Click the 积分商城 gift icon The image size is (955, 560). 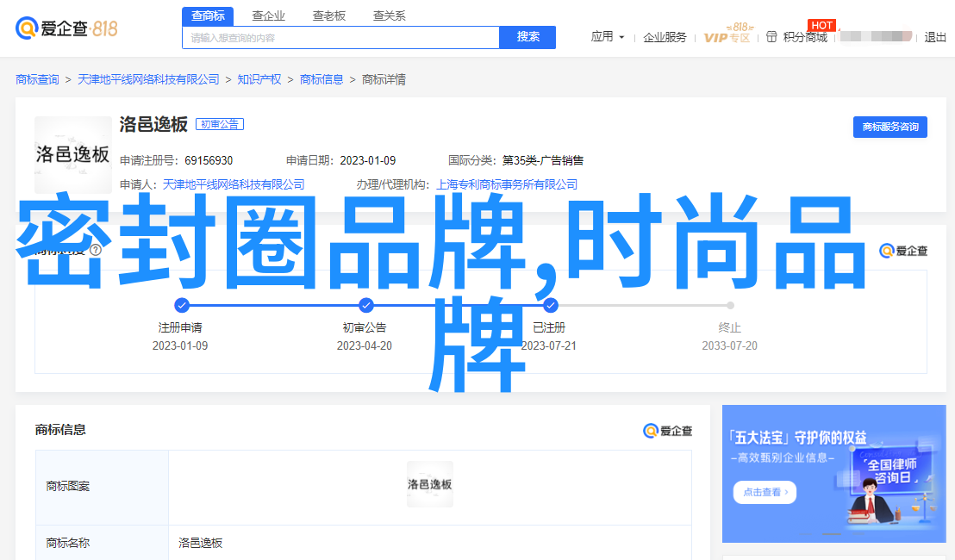tap(771, 37)
